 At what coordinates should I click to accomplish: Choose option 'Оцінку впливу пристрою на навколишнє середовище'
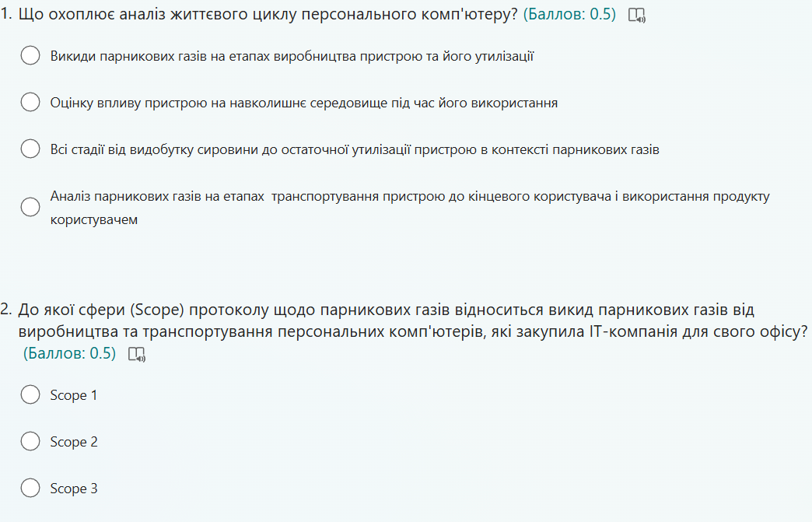30,102
